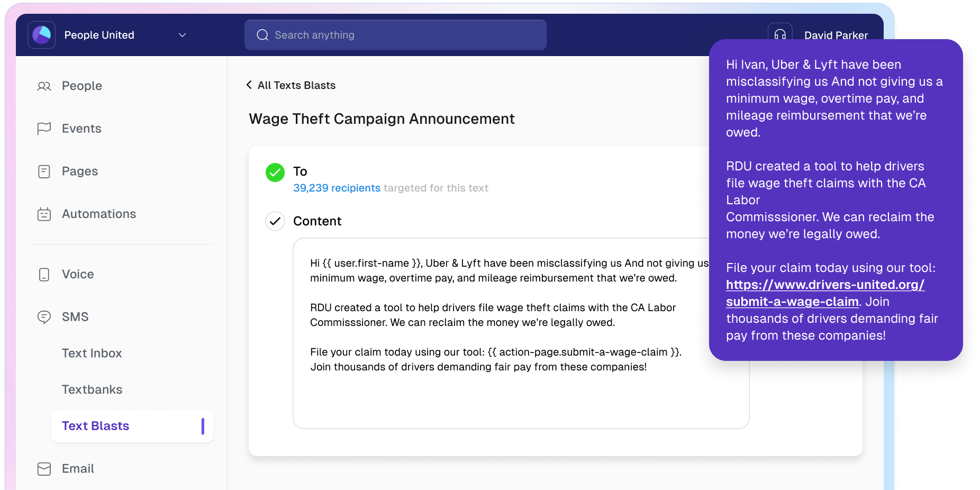The height and width of the screenshot is (490, 980).
Task: Click the Content step checkmark circle
Action: coord(275,221)
